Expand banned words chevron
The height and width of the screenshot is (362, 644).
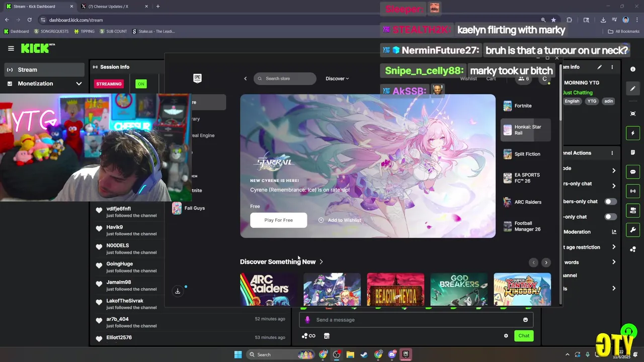[614, 262]
